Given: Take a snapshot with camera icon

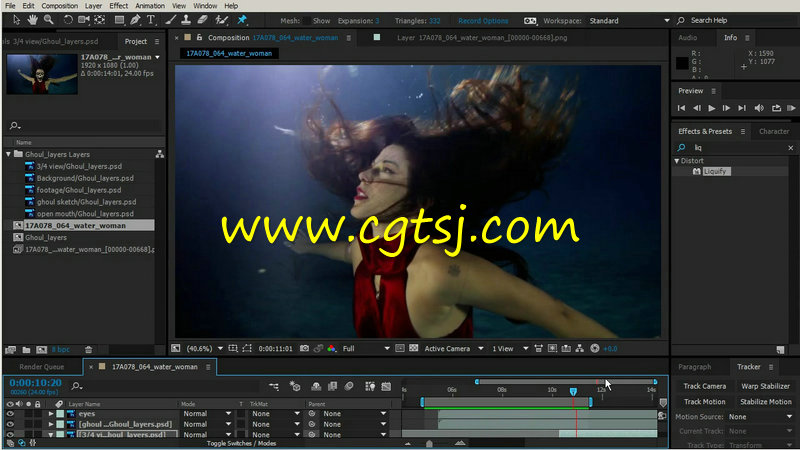Looking at the screenshot, I should 304,348.
